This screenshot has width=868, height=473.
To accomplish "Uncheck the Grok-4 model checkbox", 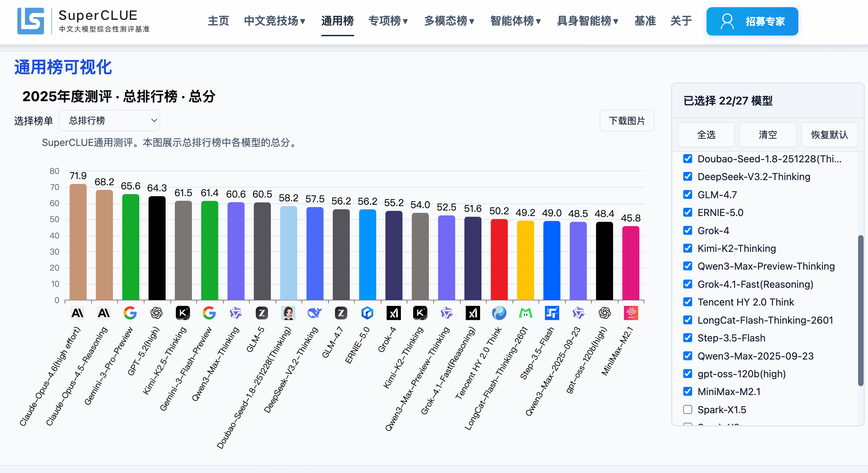I will click(x=688, y=231).
